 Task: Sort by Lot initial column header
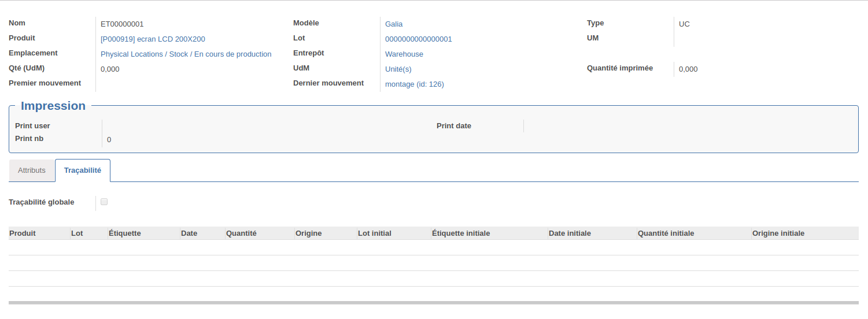coord(394,233)
